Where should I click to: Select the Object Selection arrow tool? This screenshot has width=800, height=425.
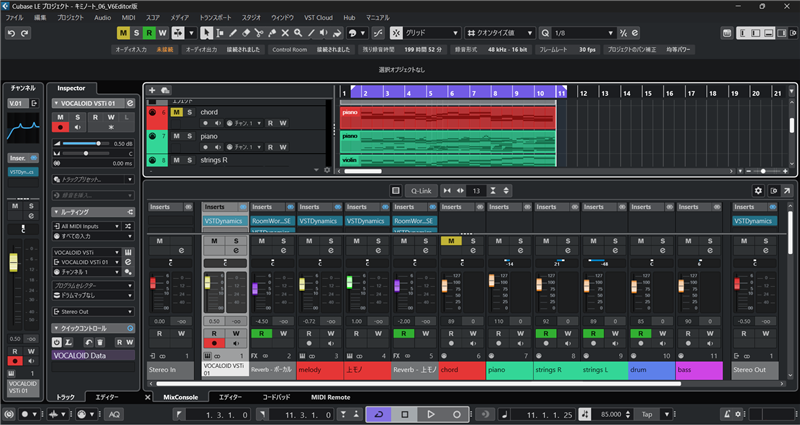click(x=206, y=33)
